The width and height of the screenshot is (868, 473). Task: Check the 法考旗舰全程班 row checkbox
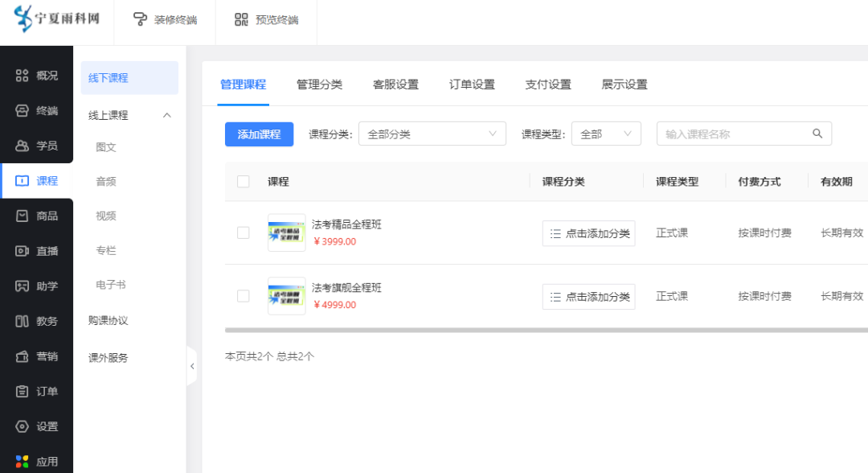(243, 296)
